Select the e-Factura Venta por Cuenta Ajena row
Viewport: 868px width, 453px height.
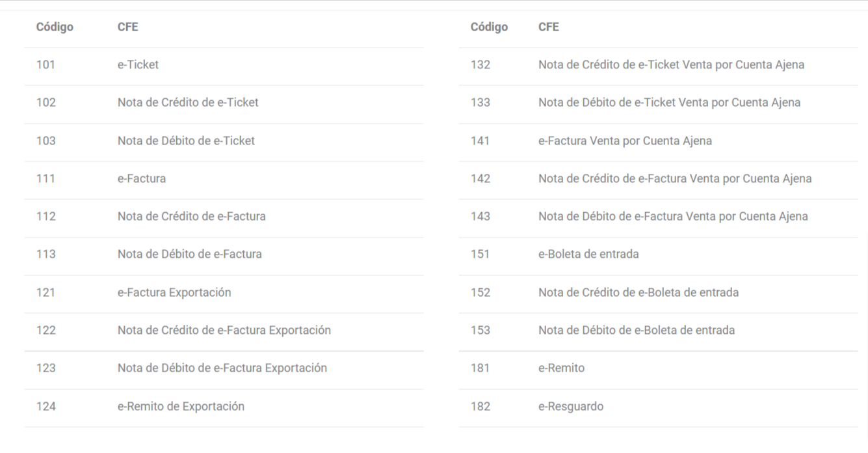[659, 141]
